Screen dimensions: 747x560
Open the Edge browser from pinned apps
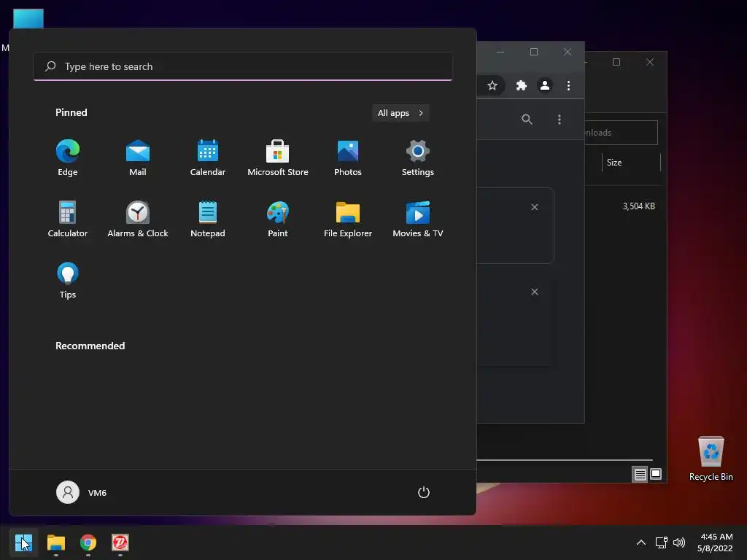coord(68,158)
